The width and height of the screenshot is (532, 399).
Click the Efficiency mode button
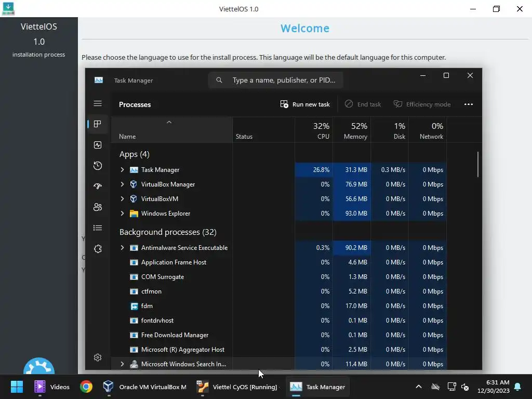[422, 104]
